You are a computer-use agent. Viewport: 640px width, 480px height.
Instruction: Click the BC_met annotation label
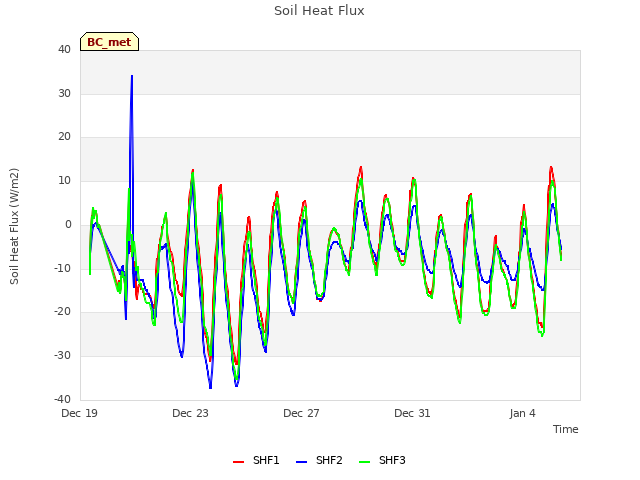coord(109,42)
